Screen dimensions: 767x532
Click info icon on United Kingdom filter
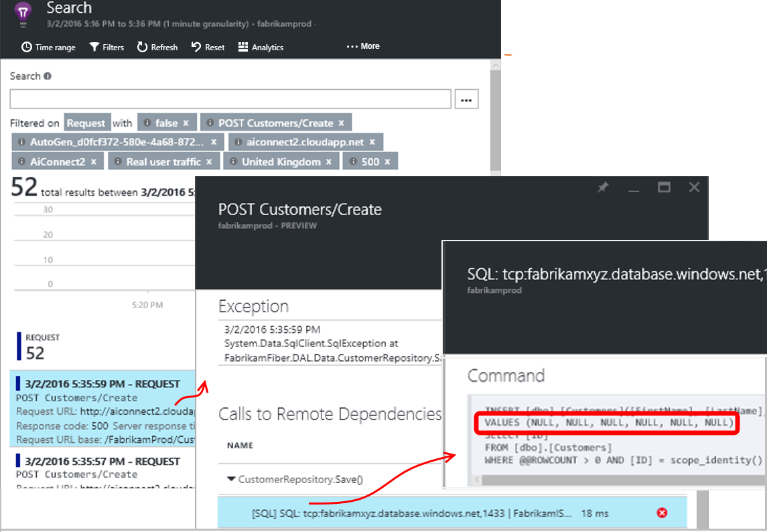[233, 161]
